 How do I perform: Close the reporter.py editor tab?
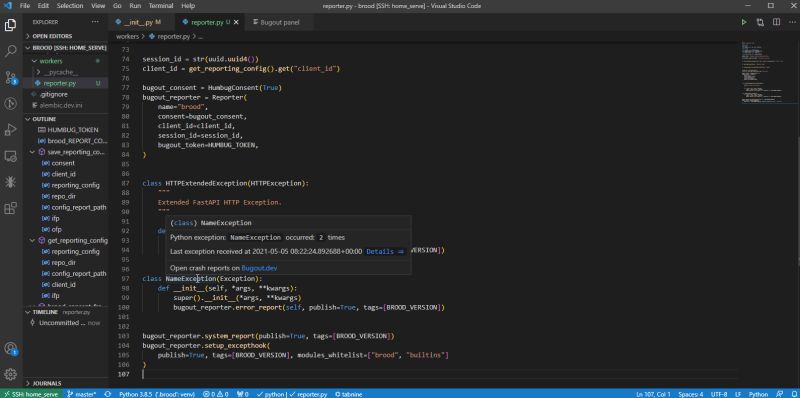[236, 22]
